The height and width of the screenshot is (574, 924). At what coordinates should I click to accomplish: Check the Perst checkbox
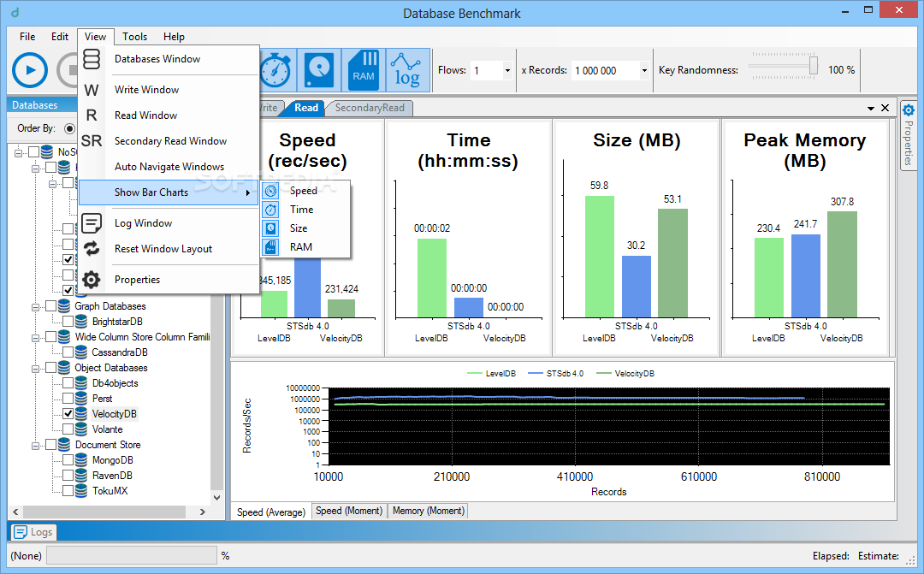tap(68, 399)
